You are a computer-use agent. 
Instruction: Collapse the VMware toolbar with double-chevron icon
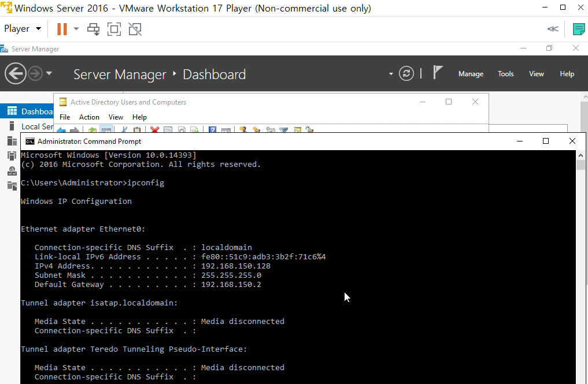[553, 29]
